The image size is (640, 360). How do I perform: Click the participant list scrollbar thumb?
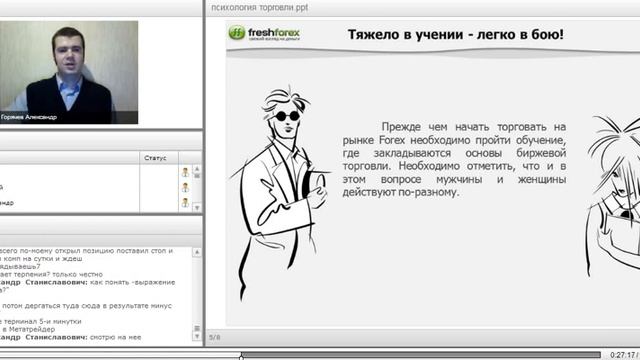coord(197,176)
